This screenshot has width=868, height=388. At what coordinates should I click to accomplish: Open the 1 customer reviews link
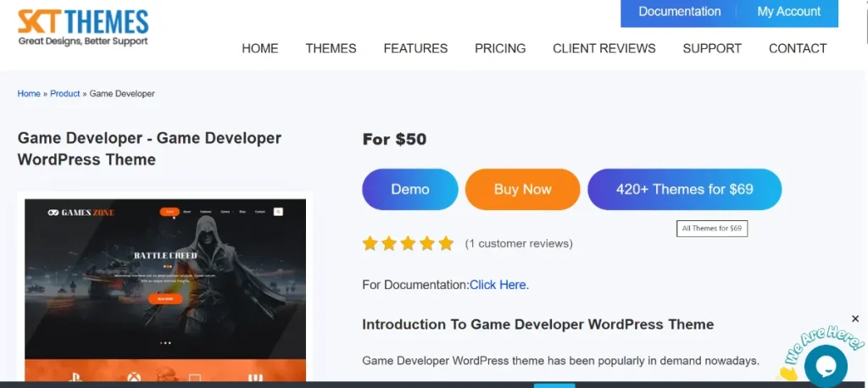point(519,243)
